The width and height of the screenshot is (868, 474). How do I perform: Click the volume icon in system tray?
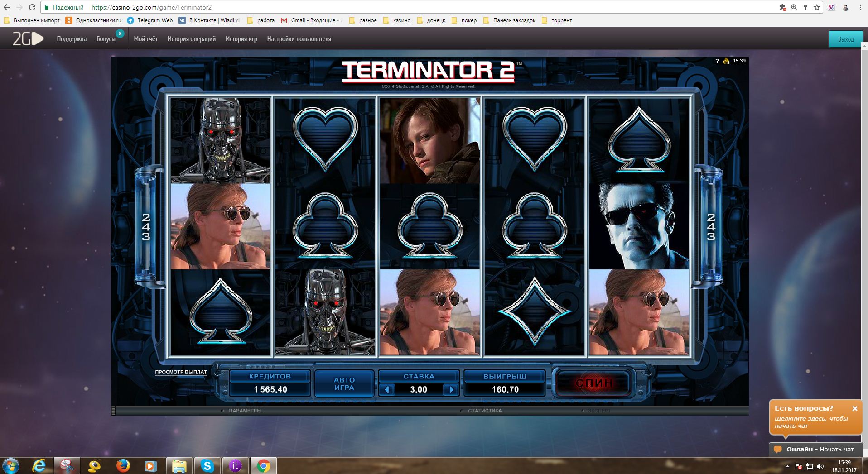click(820, 466)
